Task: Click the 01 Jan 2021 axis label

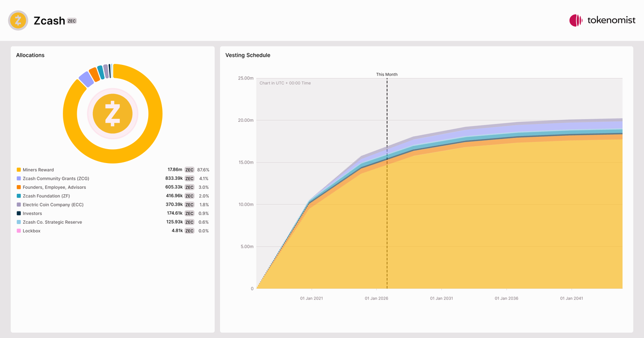Action: tap(312, 298)
